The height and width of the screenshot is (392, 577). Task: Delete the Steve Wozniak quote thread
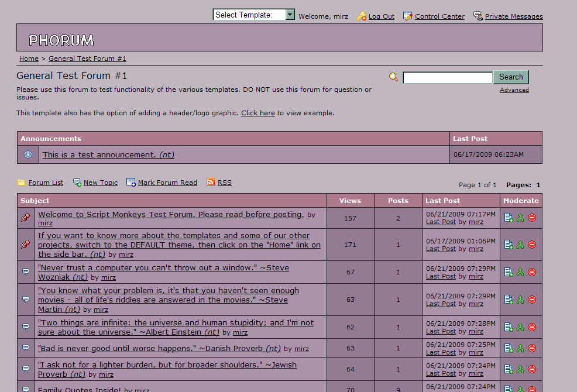coord(532,272)
